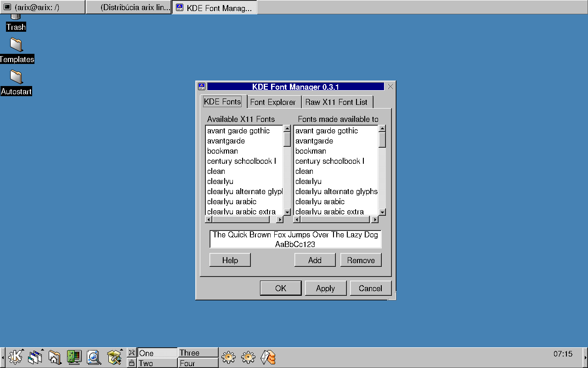The width and height of the screenshot is (588, 368).
Task: Click the Remove button
Action: pos(361,260)
